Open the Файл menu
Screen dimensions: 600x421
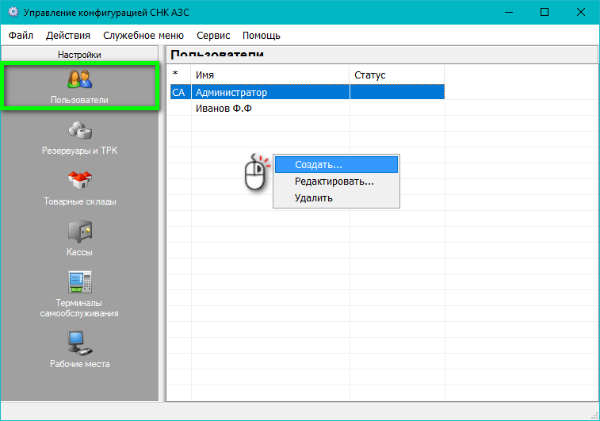point(21,35)
